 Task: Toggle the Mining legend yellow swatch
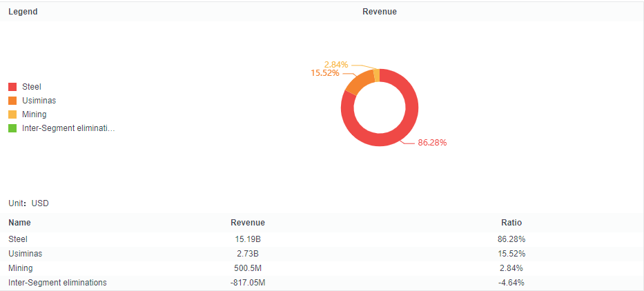click(x=12, y=114)
